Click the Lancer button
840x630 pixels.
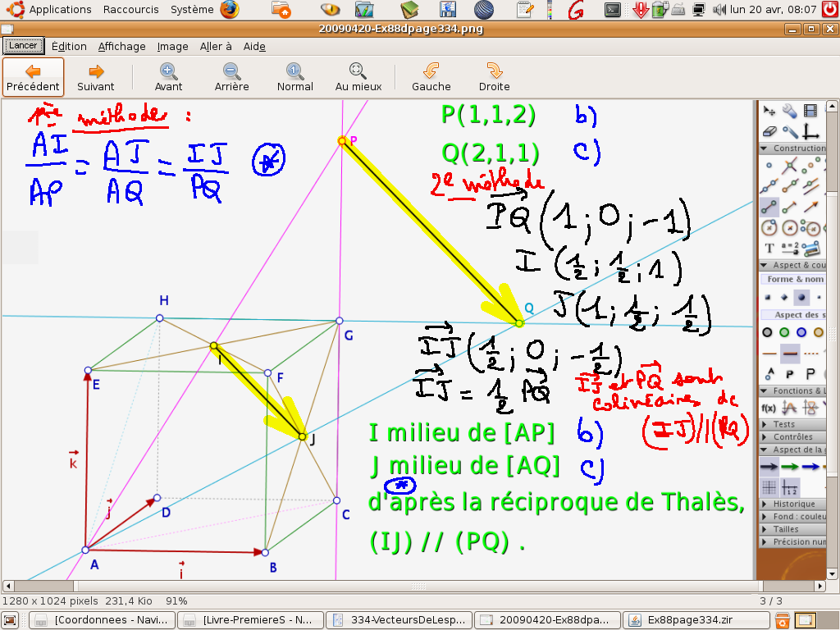(22, 46)
